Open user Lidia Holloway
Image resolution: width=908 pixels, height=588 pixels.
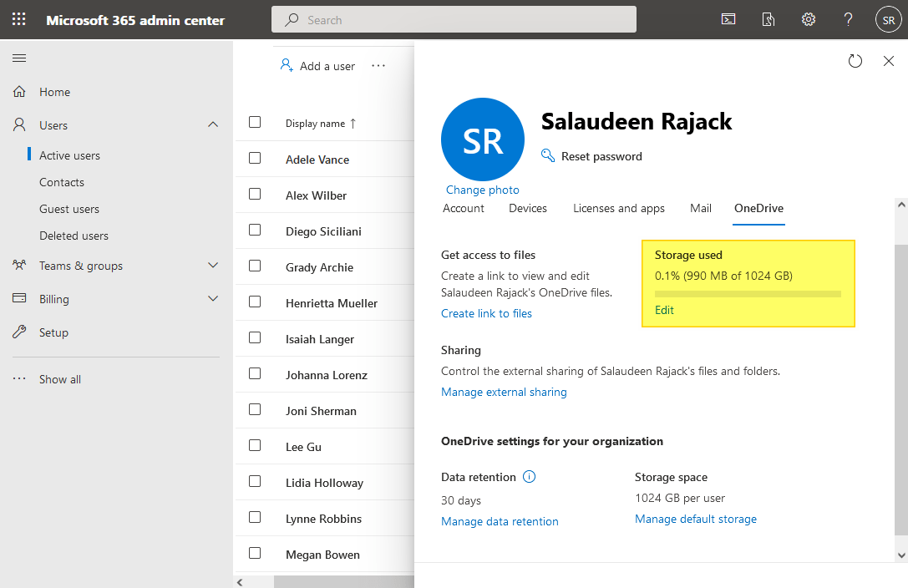[324, 483]
